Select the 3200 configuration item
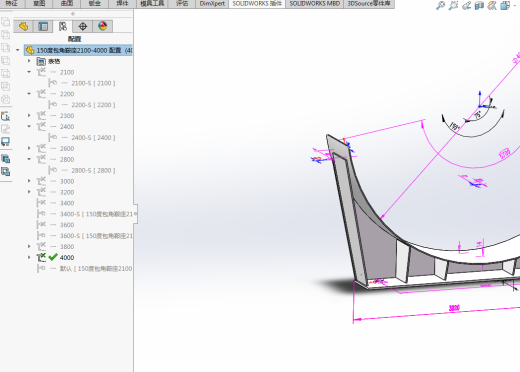The height and width of the screenshot is (372, 520). pyautogui.click(x=67, y=192)
